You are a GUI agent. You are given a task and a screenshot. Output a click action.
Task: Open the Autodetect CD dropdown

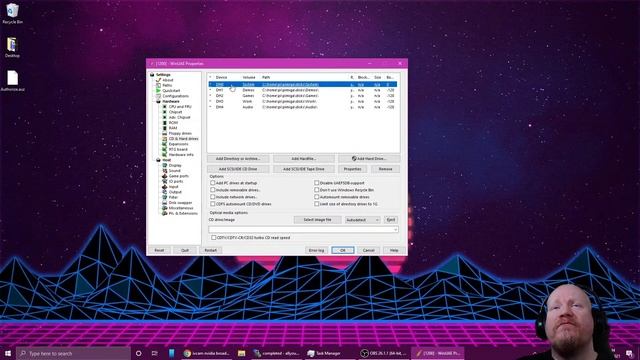pos(362,220)
